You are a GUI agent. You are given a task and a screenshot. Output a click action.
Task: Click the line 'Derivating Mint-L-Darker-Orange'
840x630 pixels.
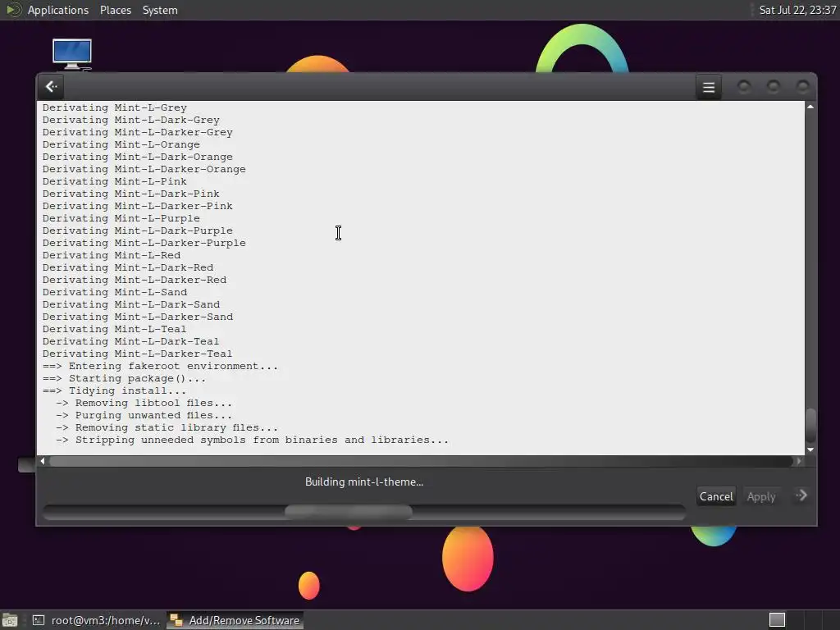[x=144, y=169]
